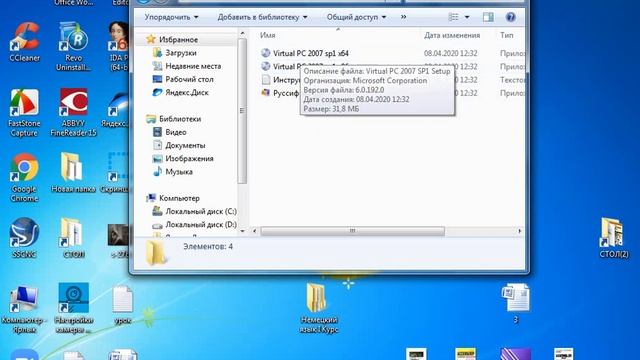Image resolution: width=640 pixels, height=360 pixels.
Task: Go to Рабочий стол in the navigation pane
Action: coord(189,79)
